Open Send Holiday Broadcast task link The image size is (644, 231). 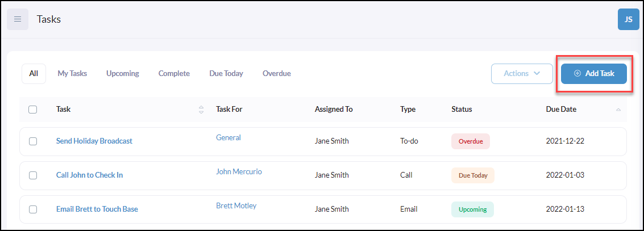click(x=94, y=141)
